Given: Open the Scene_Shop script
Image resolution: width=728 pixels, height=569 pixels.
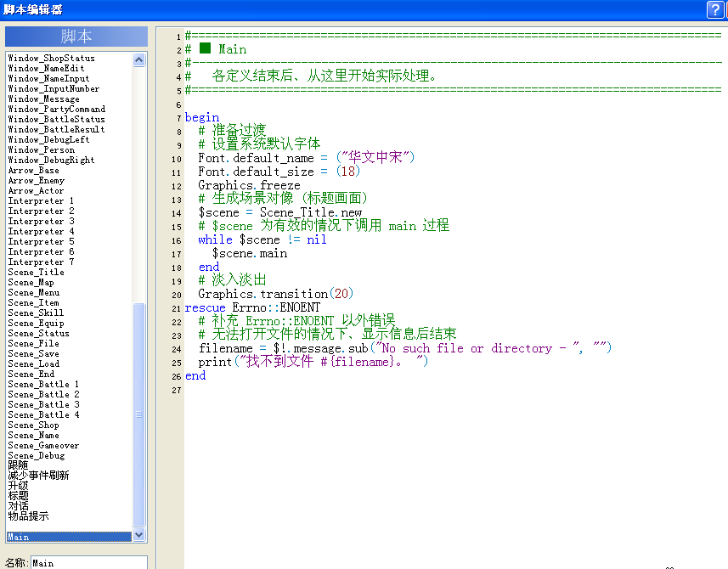Looking at the screenshot, I should coord(33,425).
